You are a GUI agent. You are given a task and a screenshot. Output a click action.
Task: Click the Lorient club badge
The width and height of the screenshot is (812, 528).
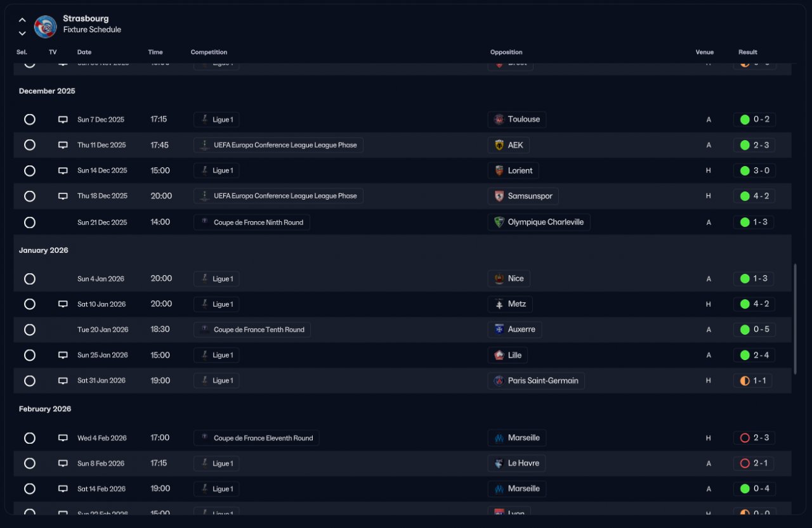pos(499,171)
